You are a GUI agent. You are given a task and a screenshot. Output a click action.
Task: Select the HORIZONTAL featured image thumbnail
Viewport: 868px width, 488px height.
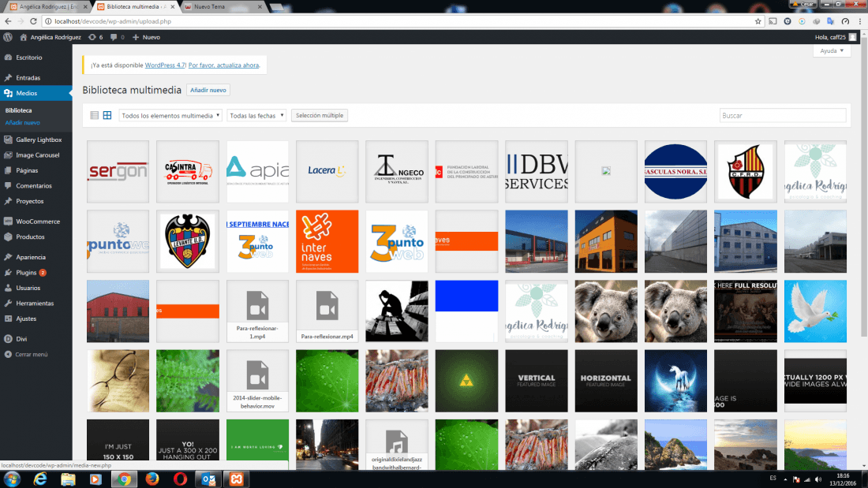tap(606, 381)
